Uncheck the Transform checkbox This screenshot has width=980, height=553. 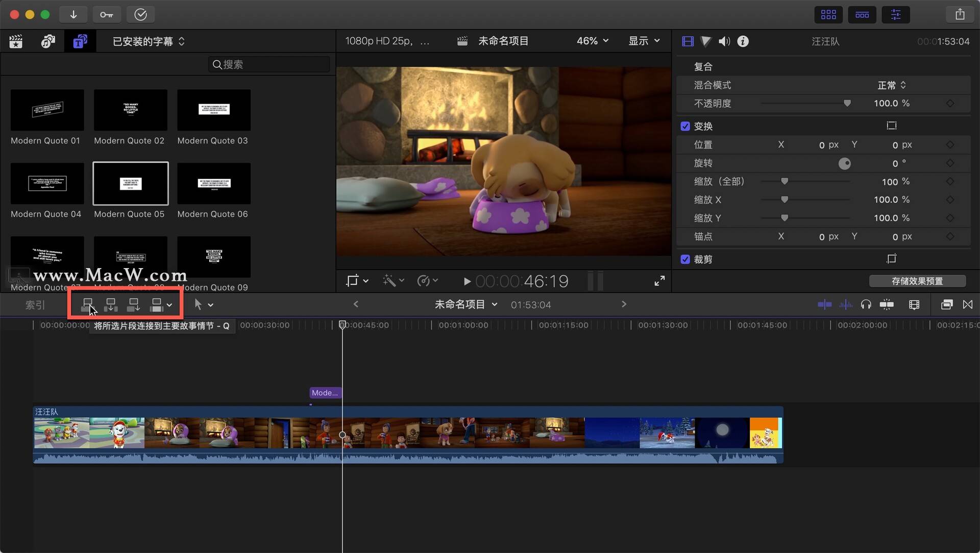tap(685, 126)
